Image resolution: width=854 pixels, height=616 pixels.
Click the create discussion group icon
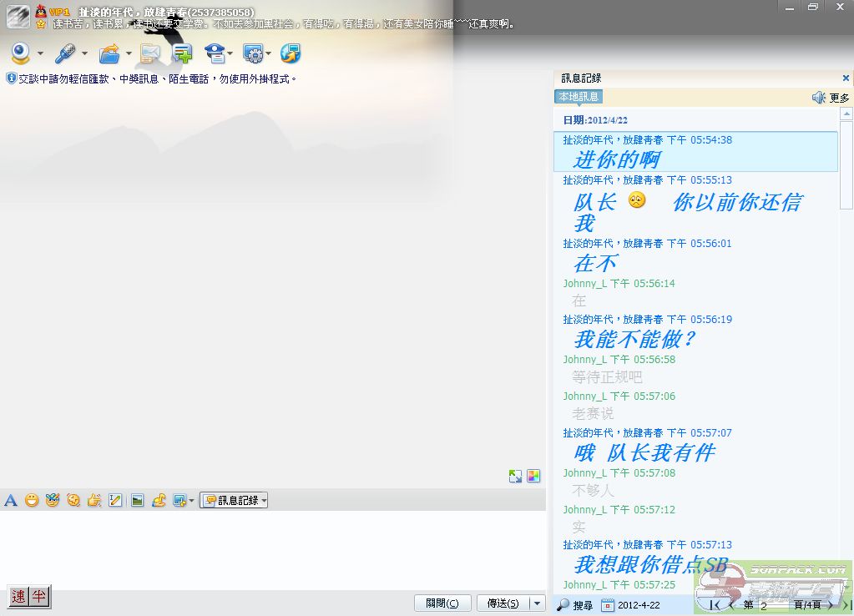coord(182,54)
